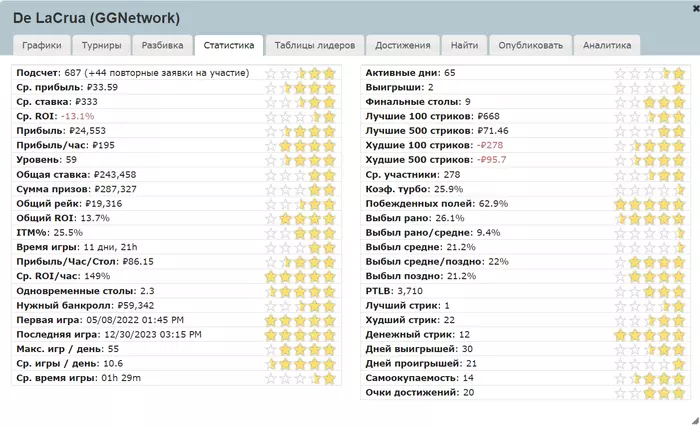Click the Выбыл рано/средне 9.4% text

[x=433, y=233]
